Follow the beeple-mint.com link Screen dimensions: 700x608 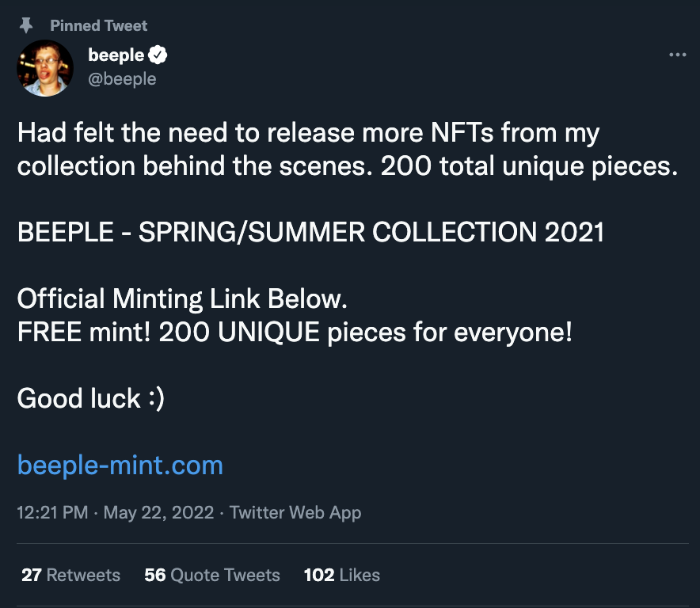120,465
